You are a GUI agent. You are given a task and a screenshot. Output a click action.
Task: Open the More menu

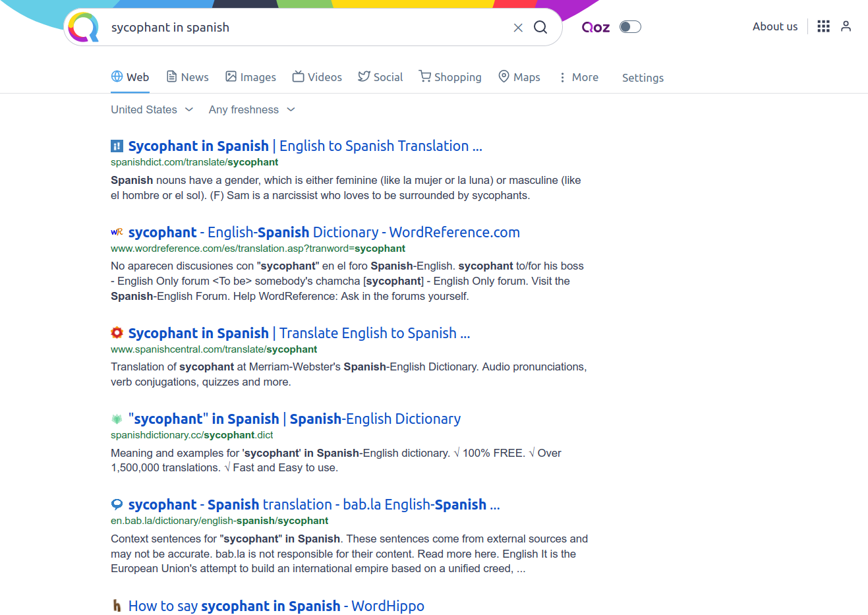click(579, 77)
